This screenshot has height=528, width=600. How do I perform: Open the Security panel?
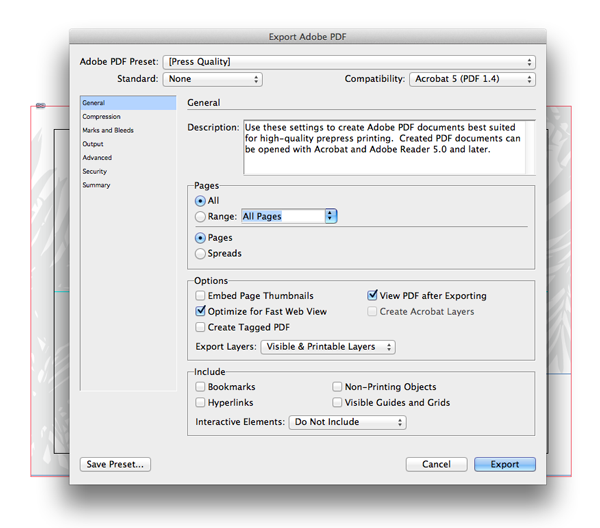[x=128, y=171]
